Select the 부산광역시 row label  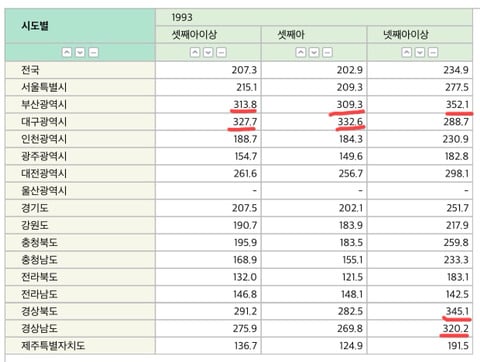click(44, 105)
